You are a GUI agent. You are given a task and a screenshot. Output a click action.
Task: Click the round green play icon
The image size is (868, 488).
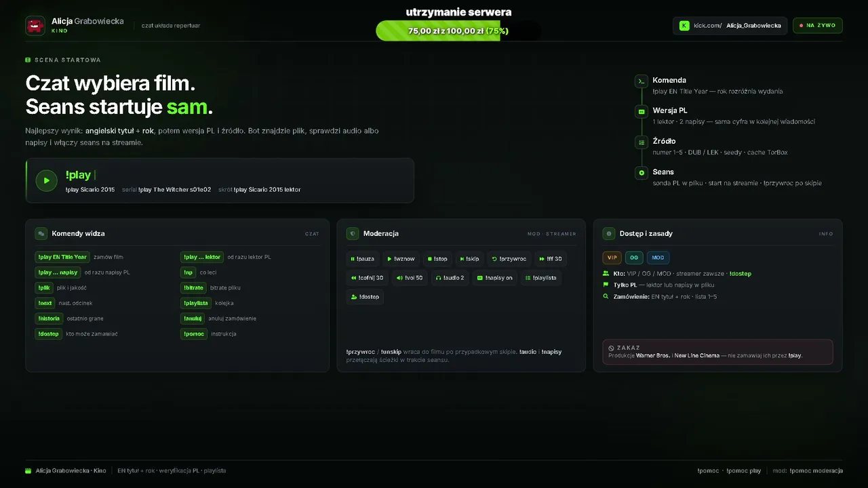pyautogui.click(x=46, y=180)
